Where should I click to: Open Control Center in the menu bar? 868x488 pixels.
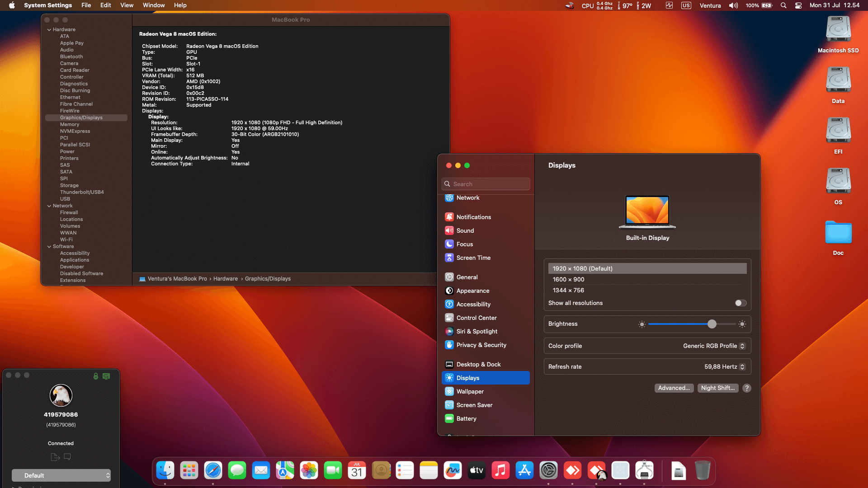click(x=798, y=5)
